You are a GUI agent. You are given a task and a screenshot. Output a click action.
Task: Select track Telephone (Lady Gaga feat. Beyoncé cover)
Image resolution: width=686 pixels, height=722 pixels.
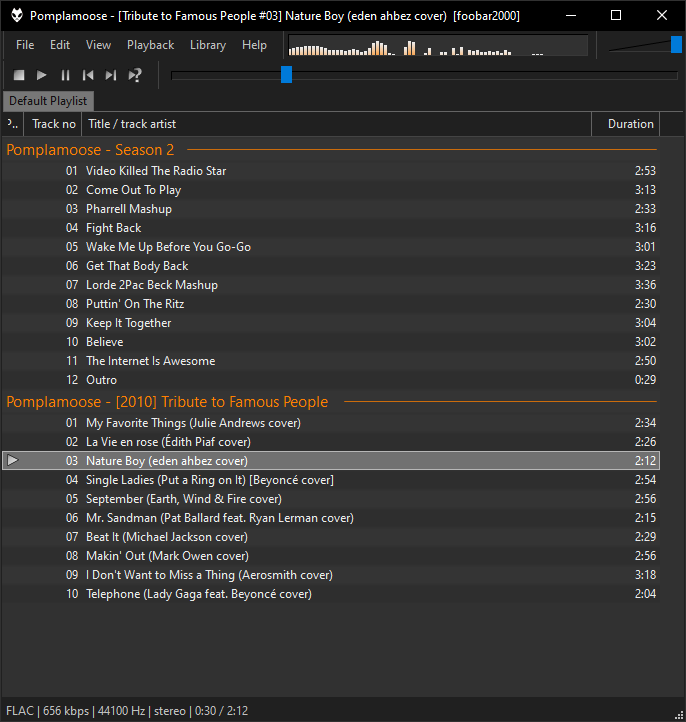331,594
